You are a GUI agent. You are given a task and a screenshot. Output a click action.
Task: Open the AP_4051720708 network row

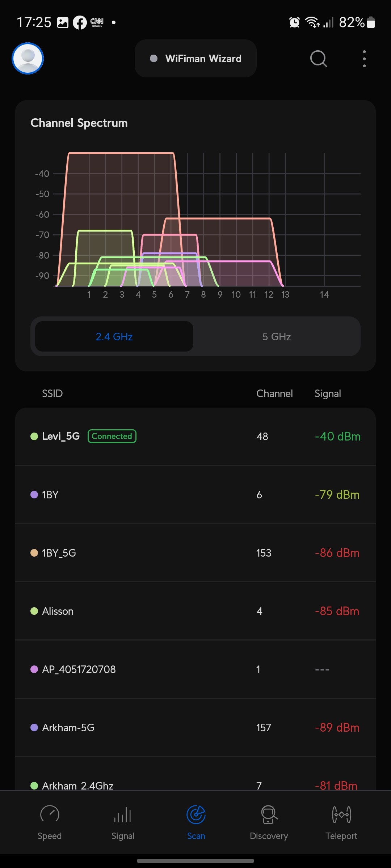[195, 669]
